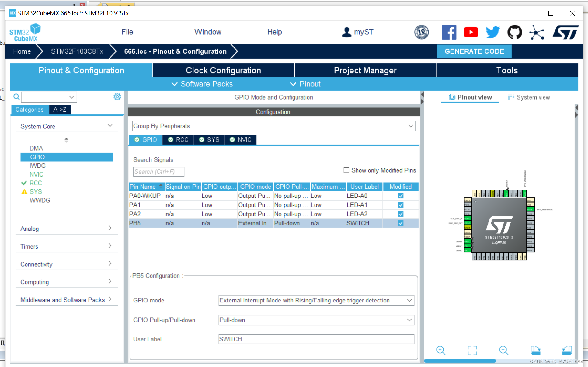
Task: Zoom in on the pinout chip view
Action: (x=440, y=350)
